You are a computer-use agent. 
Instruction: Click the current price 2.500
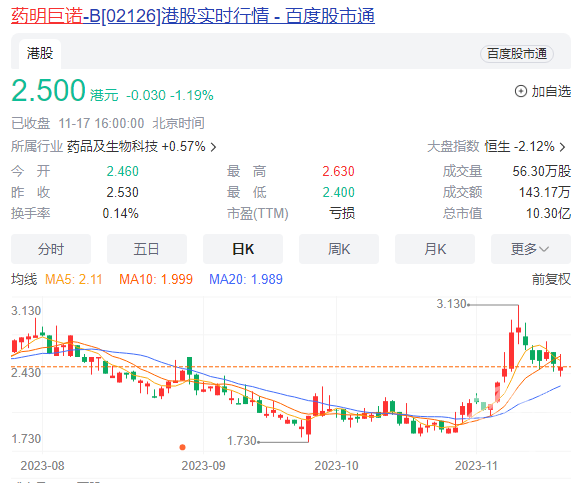pos(48,90)
